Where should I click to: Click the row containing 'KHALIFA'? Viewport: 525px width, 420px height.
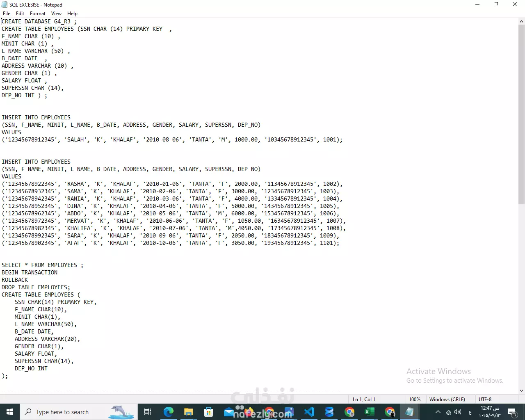(x=173, y=228)
